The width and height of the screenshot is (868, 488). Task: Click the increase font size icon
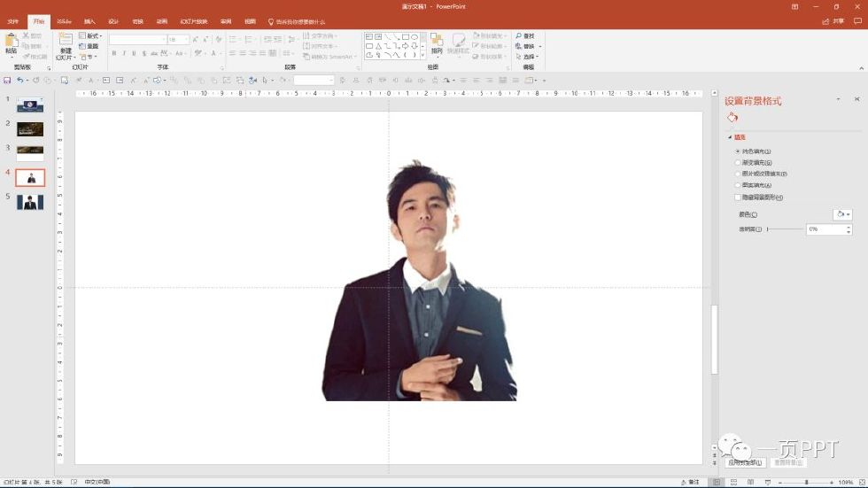tap(195, 39)
